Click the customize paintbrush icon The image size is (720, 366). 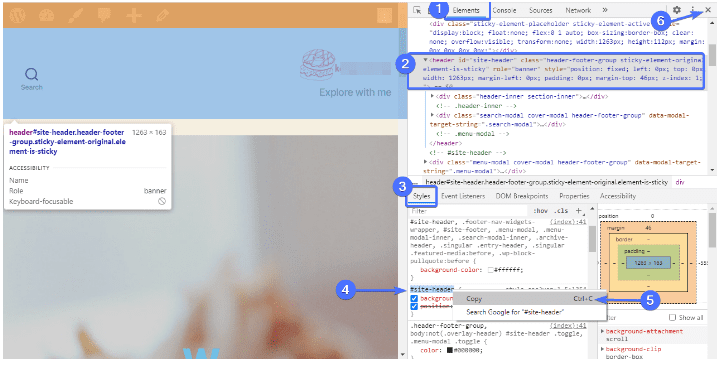76,15
